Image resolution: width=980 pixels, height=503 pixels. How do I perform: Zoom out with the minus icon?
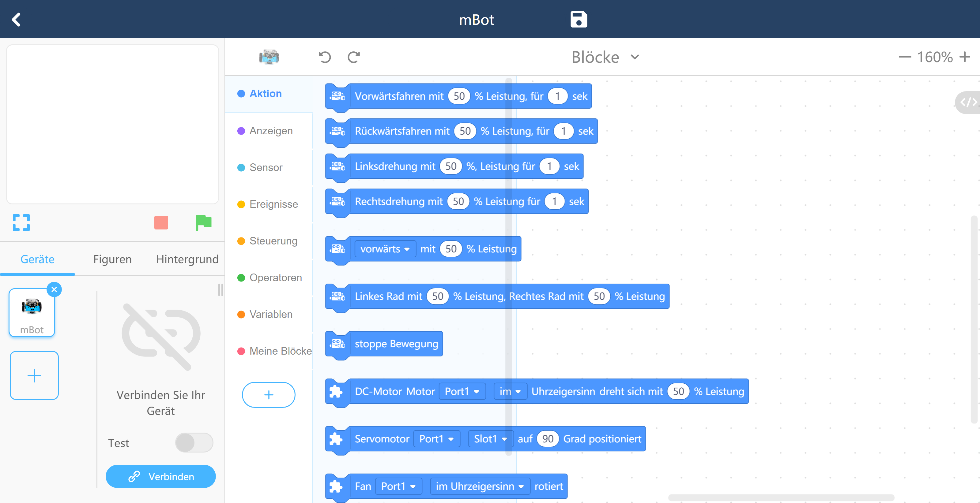905,57
